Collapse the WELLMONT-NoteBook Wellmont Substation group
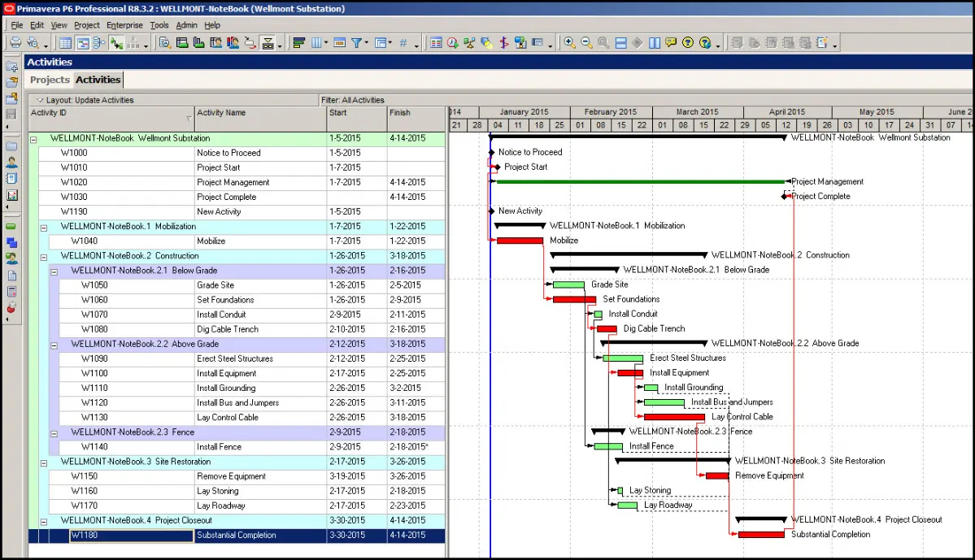This screenshot has height=560, width=975. (33, 139)
